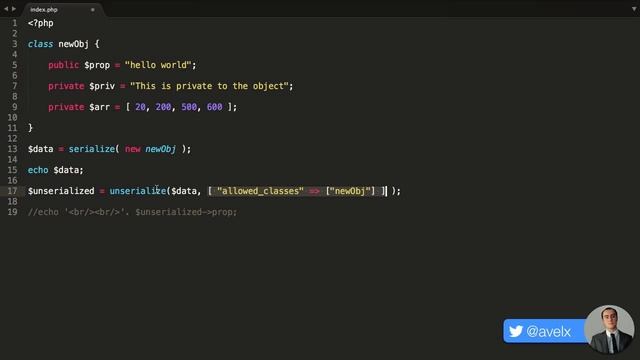The image size is (640, 360).
Task: Go to next tab with right arrow
Action: click(x=14, y=9)
